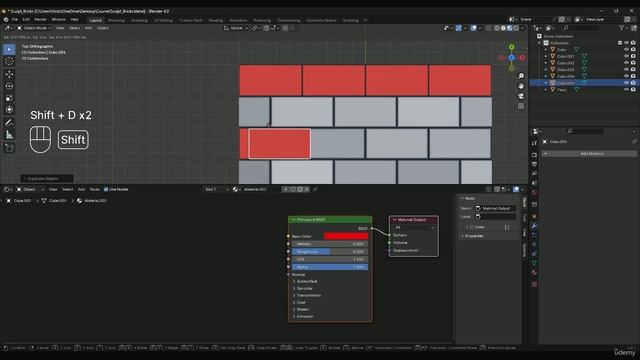The image size is (640, 360).
Task: Open the Render properties tab icon
Action: (534, 155)
